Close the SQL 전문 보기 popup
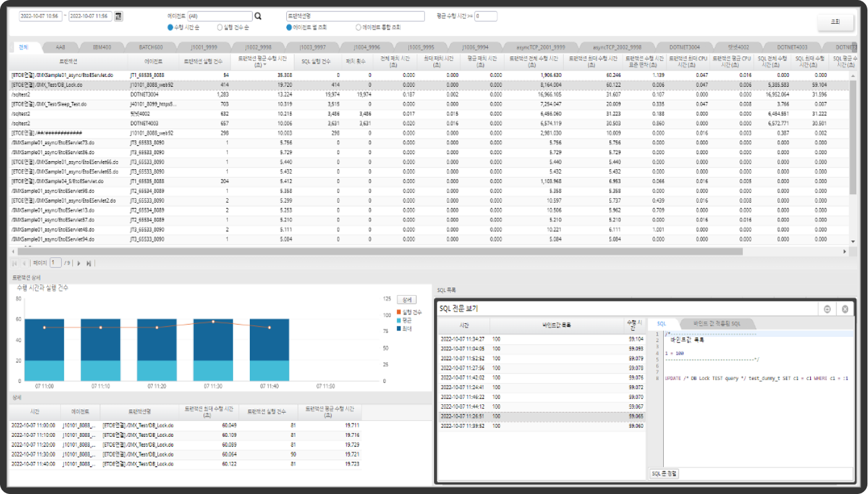This screenshot has width=868, height=494. click(845, 309)
